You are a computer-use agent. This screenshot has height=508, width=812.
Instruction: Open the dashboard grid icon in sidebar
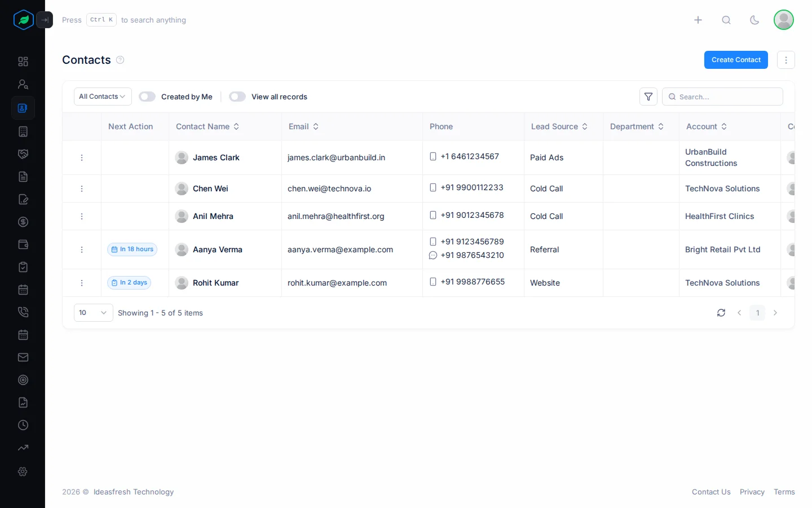tap(23, 62)
